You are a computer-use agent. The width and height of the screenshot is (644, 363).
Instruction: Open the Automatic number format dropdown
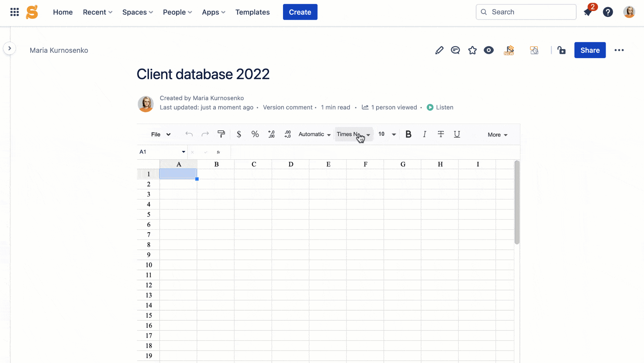pos(315,134)
